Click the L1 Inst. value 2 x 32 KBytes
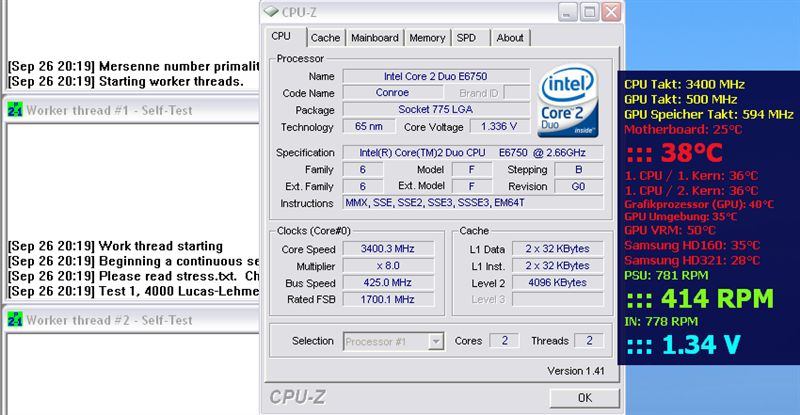The image size is (800, 415). point(558,265)
